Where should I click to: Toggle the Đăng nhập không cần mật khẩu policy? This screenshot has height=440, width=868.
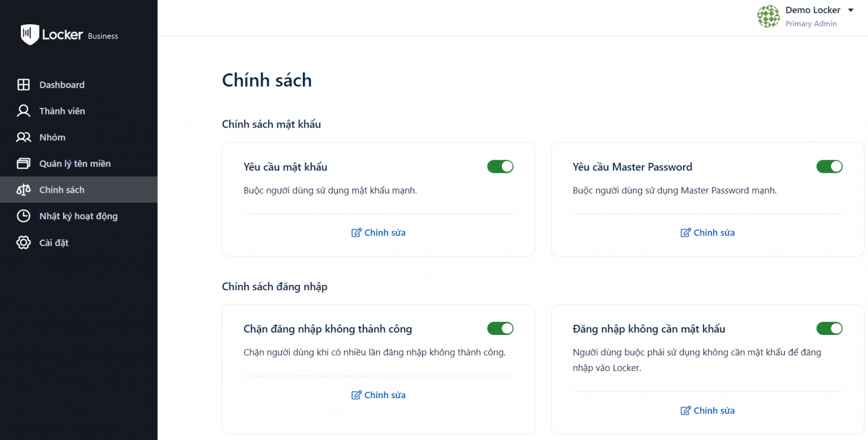coord(829,328)
